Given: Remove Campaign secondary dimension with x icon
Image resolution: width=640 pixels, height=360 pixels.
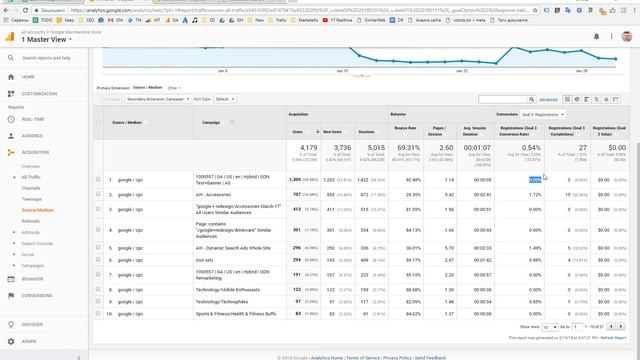Looking at the screenshot, I should click(x=232, y=122).
